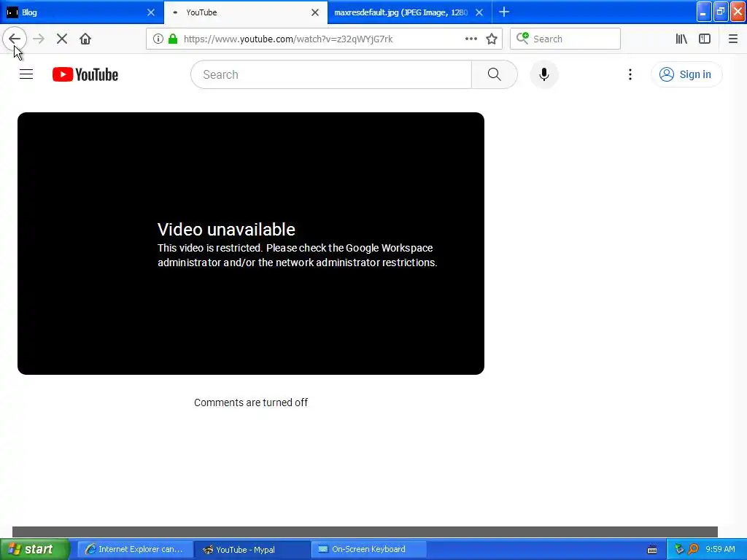Click the orange magnifier tray icon
The width and height of the screenshot is (747, 560).
[693, 549]
